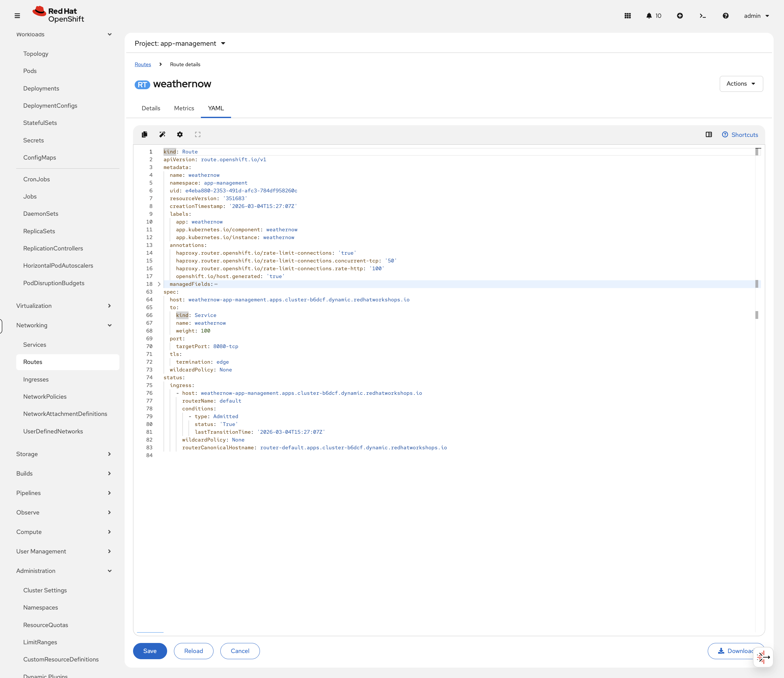Screen dimensions: 784x678
Task: Switch to the Metrics tab
Action: [x=184, y=108]
